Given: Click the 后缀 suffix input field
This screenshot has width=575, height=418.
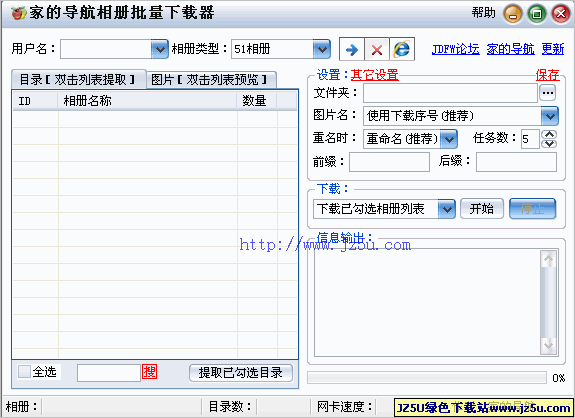Looking at the screenshot, I should [516, 162].
